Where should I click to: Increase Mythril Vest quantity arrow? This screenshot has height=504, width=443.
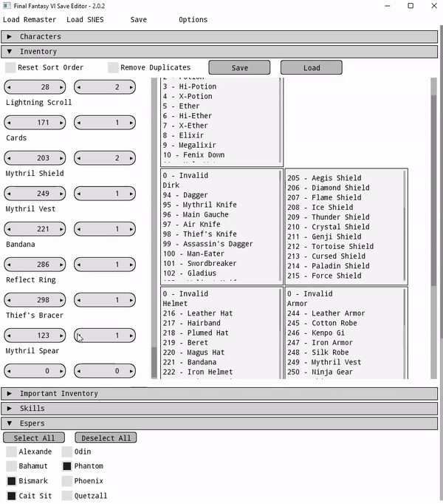[x=131, y=194]
